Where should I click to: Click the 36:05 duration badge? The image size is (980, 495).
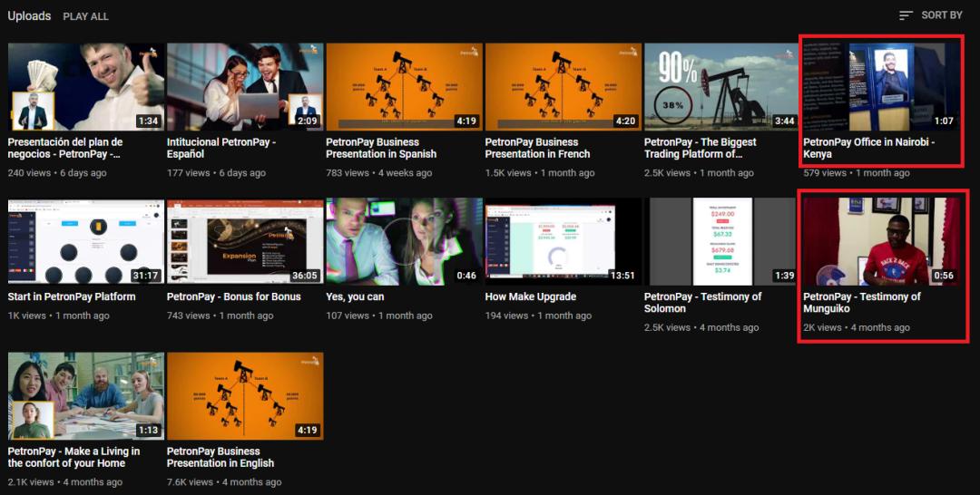click(x=305, y=276)
